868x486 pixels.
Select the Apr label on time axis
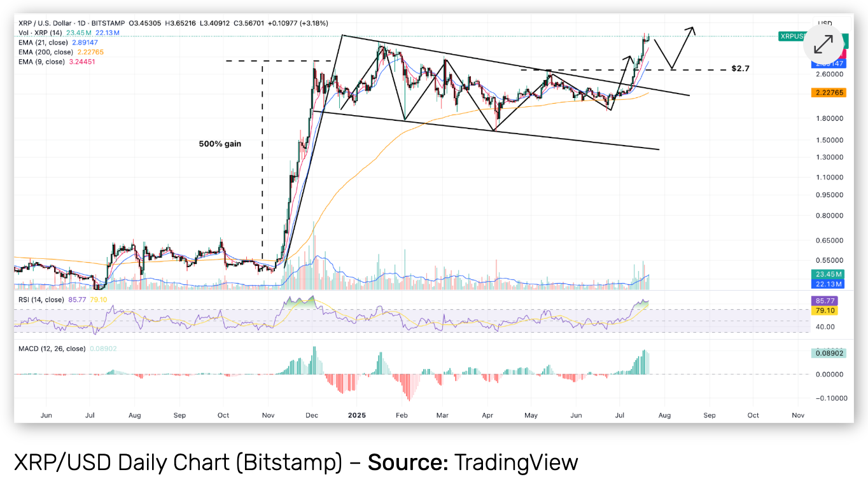point(487,415)
